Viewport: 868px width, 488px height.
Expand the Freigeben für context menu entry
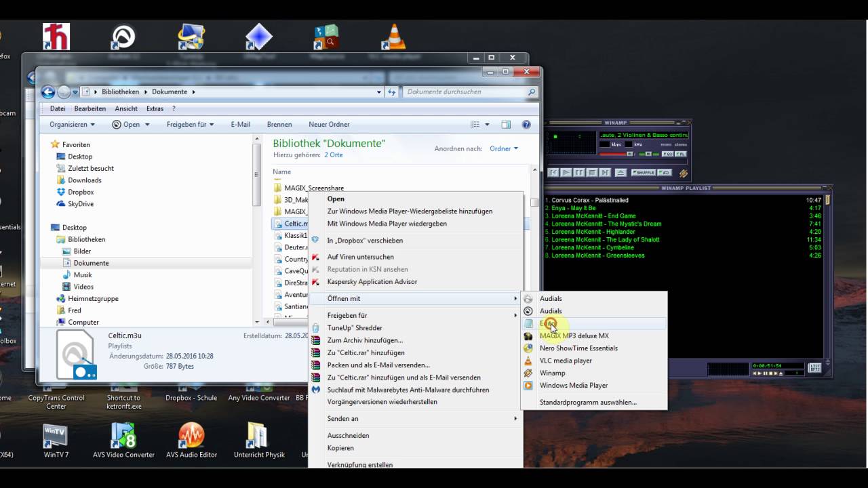tap(415, 315)
